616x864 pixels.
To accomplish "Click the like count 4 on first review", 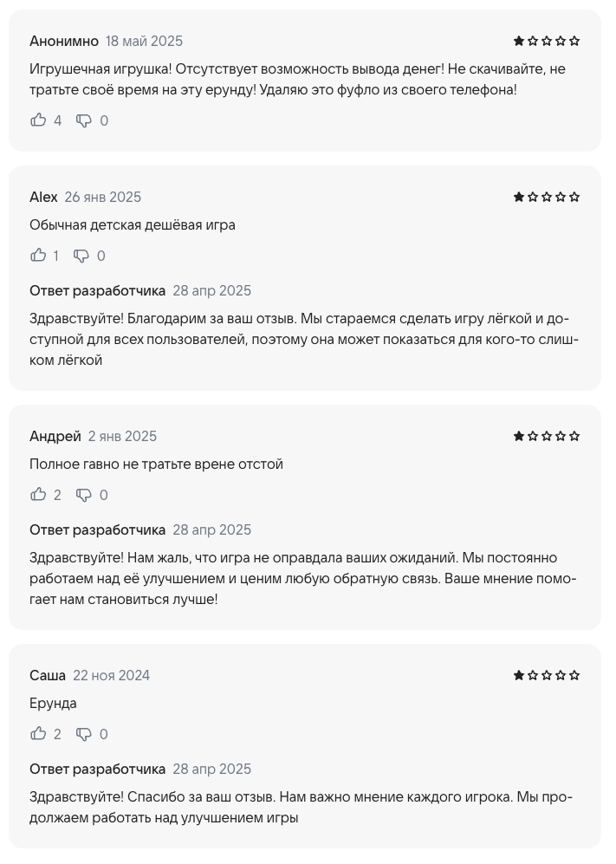I will point(57,120).
